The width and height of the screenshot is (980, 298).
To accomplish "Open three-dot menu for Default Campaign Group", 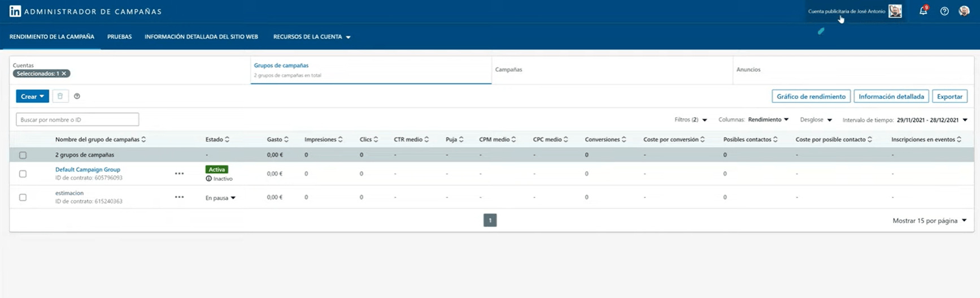I will coord(180,174).
